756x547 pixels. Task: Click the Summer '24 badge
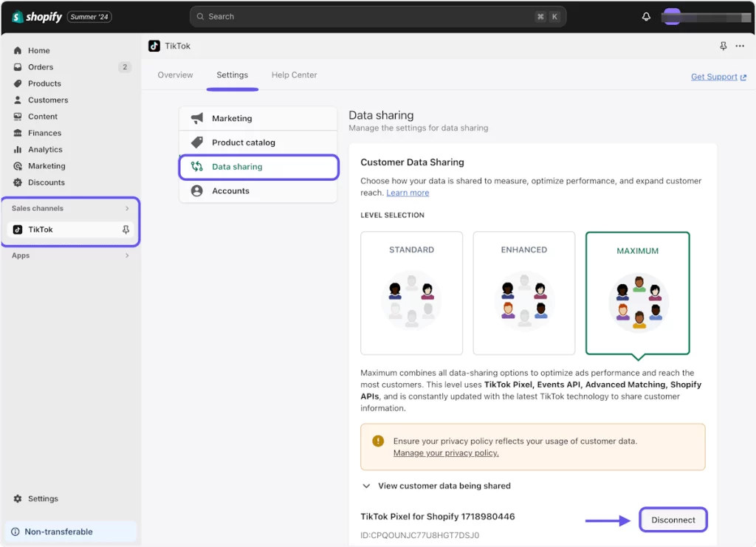click(x=89, y=17)
